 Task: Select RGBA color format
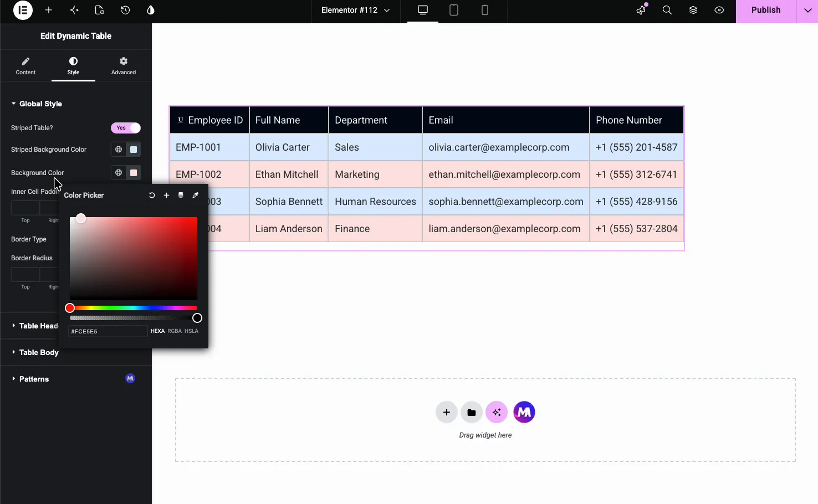(x=175, y=331)
